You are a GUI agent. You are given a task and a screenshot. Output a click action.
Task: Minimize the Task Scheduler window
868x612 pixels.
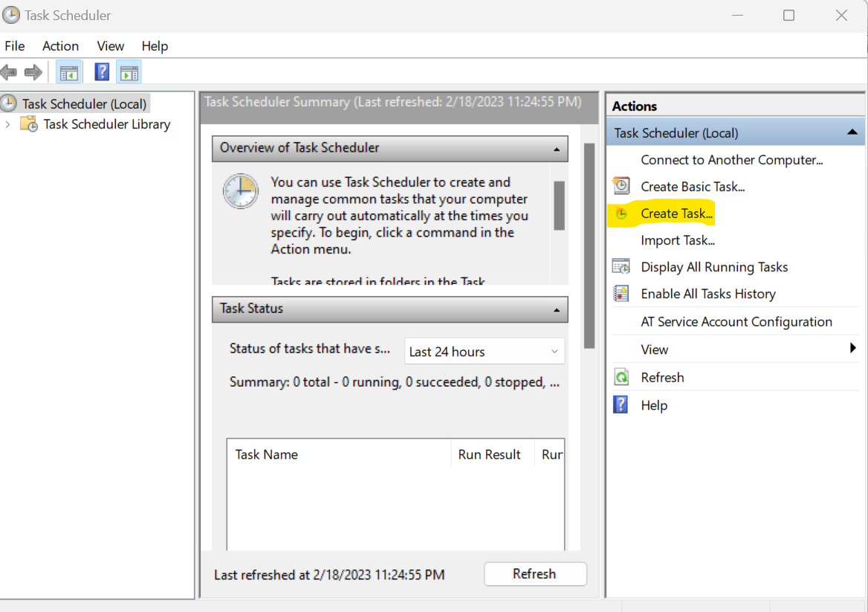tap(737, 16)
